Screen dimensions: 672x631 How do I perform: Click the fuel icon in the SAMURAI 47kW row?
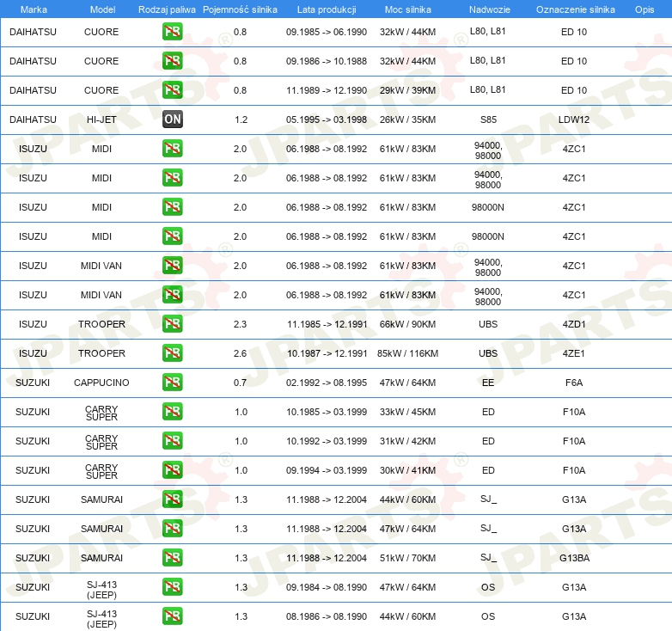(172, 528)
